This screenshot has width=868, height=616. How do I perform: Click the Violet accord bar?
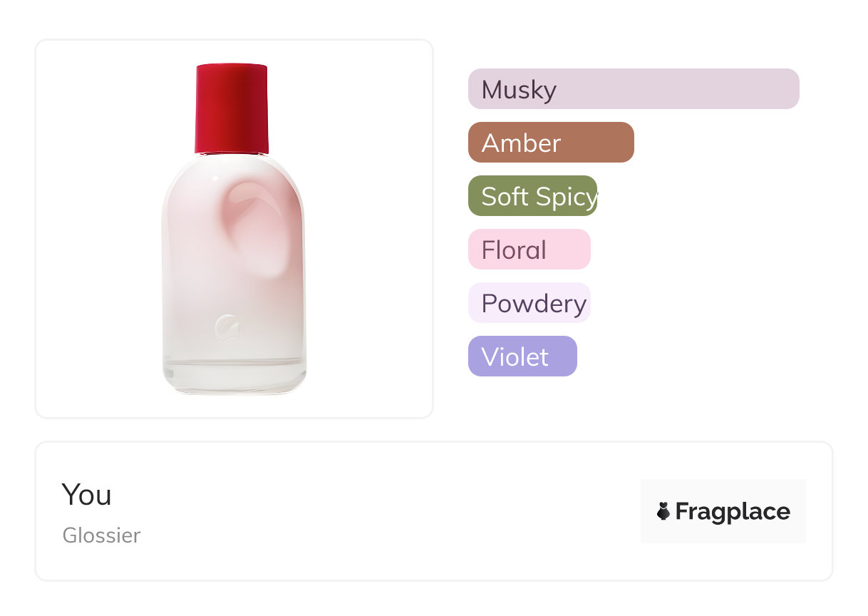coord(522,356)
